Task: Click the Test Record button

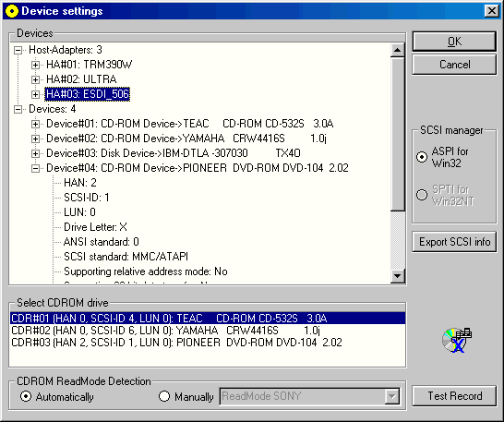Action: 454,396
